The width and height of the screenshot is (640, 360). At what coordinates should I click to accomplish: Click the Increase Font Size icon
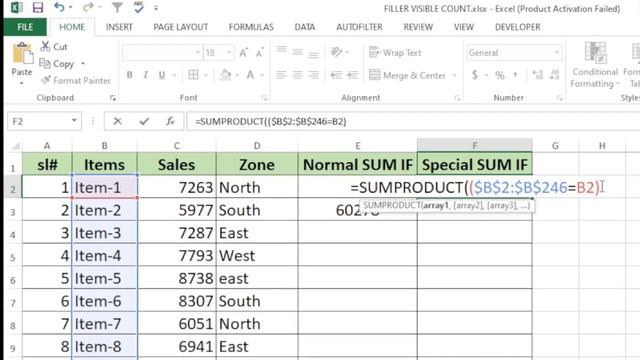tap(244, 53)
